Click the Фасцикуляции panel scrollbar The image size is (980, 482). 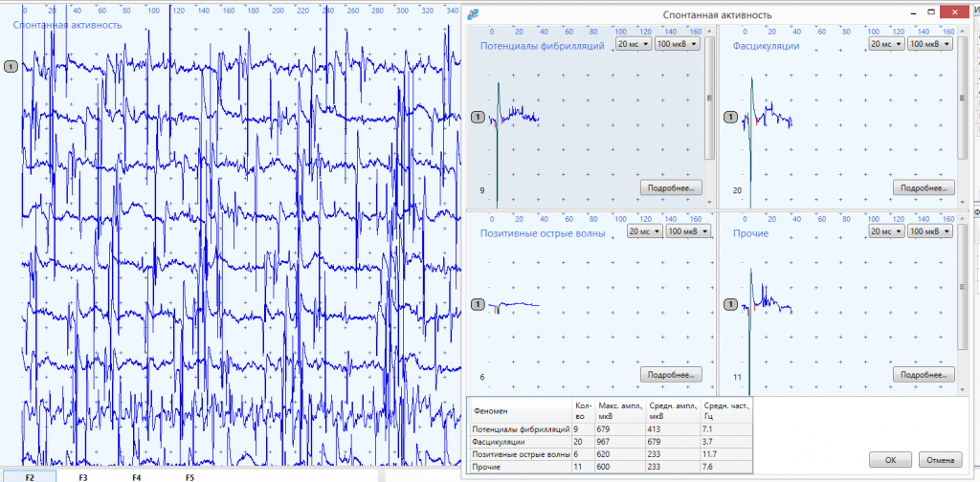[961, 98]
